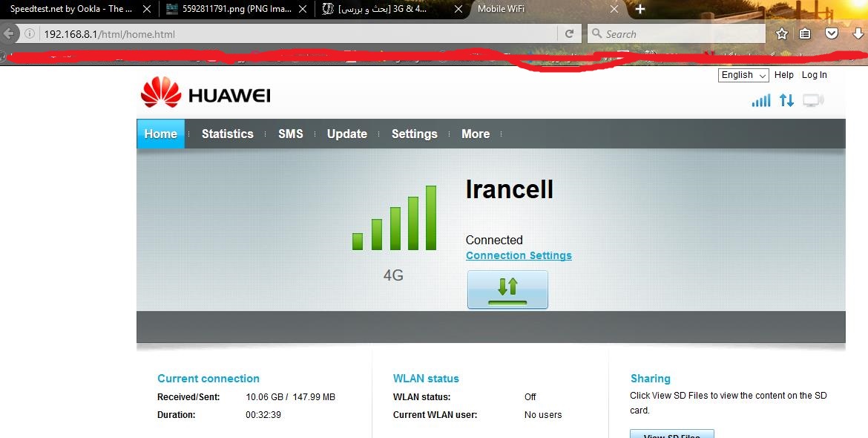Go back with the browser back arrow
868x438 pixels.
(x=7, y=33)
